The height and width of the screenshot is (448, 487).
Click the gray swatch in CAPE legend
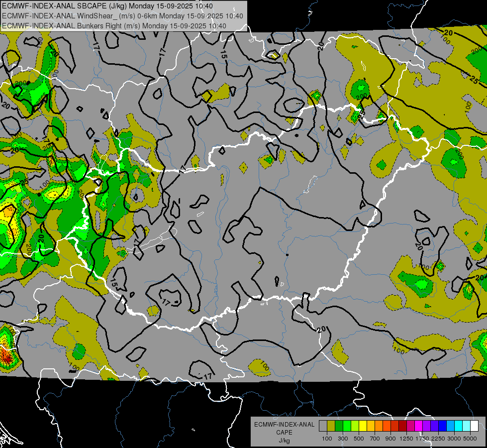point(323,426)
